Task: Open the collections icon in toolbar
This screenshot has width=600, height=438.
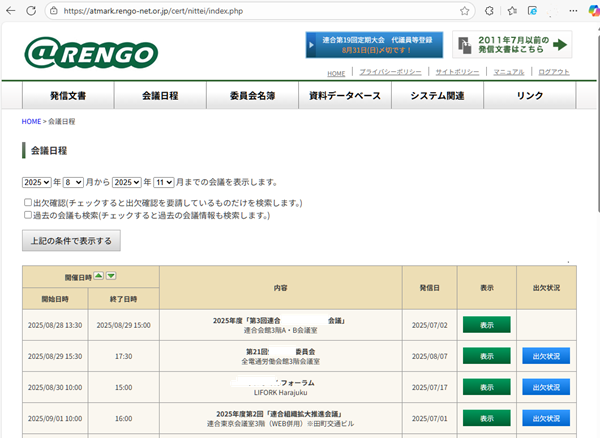Action: tap(532, 11)
